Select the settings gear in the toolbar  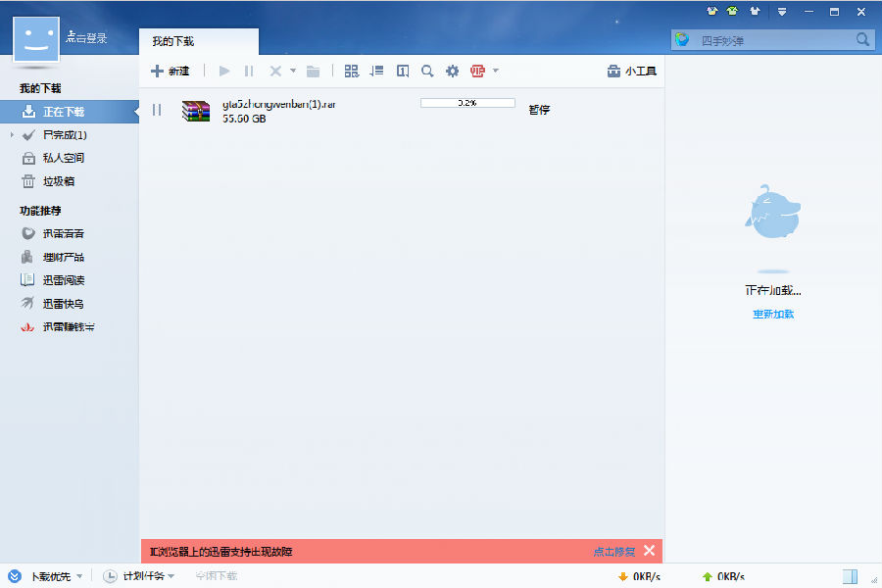pos(452,71)
